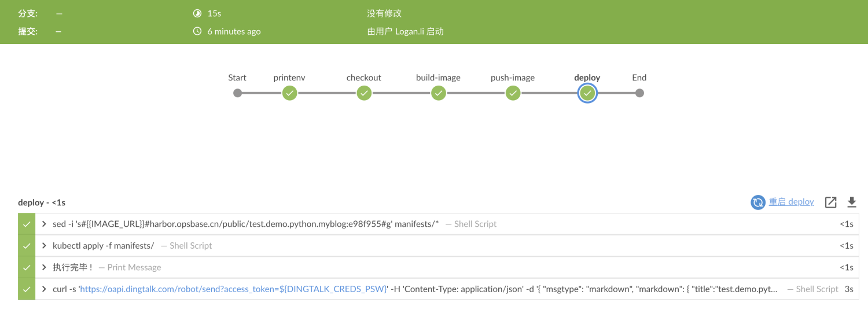868x328 pixels.
Task: Click the restart deploy circular arrow icon
Action: tap(757, 202)
